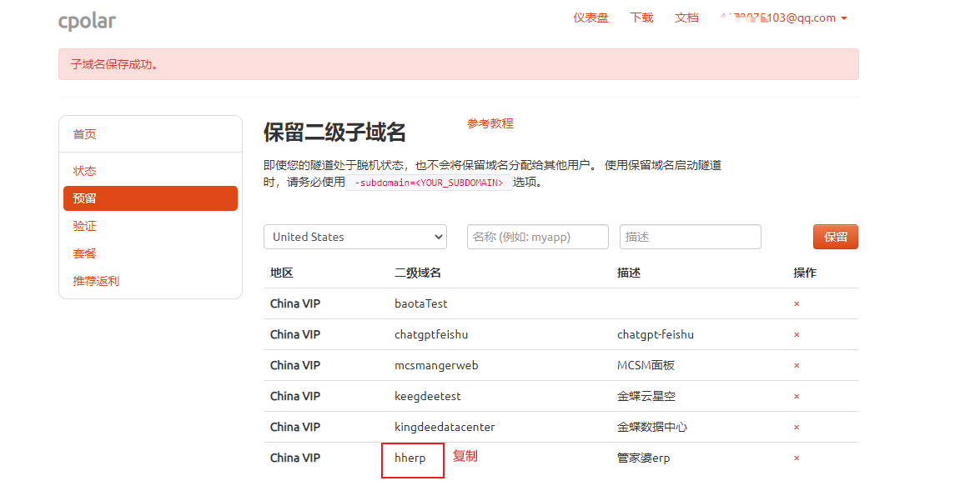Switch to the 预留 sidebar section

(84, 198)
